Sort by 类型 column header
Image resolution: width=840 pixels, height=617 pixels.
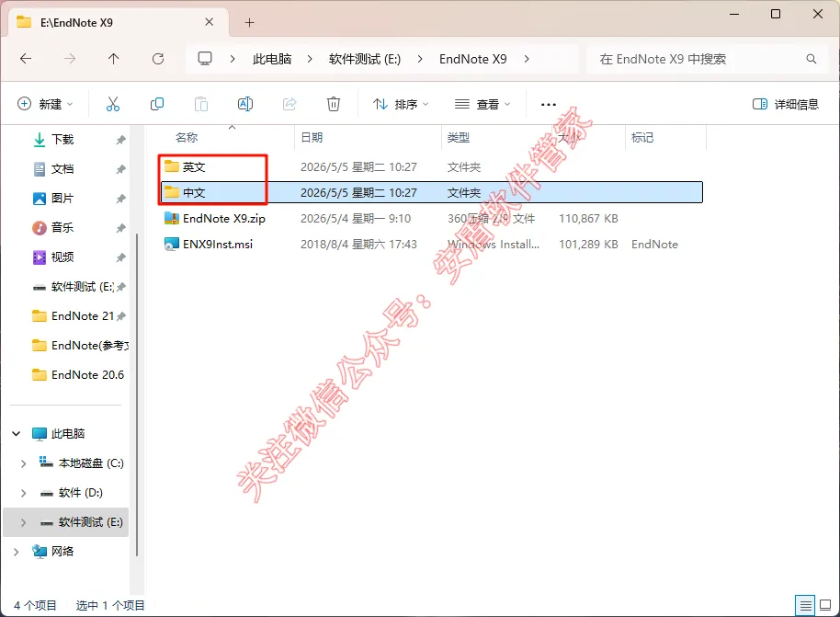pyautogui.click(x=459, y=138)
